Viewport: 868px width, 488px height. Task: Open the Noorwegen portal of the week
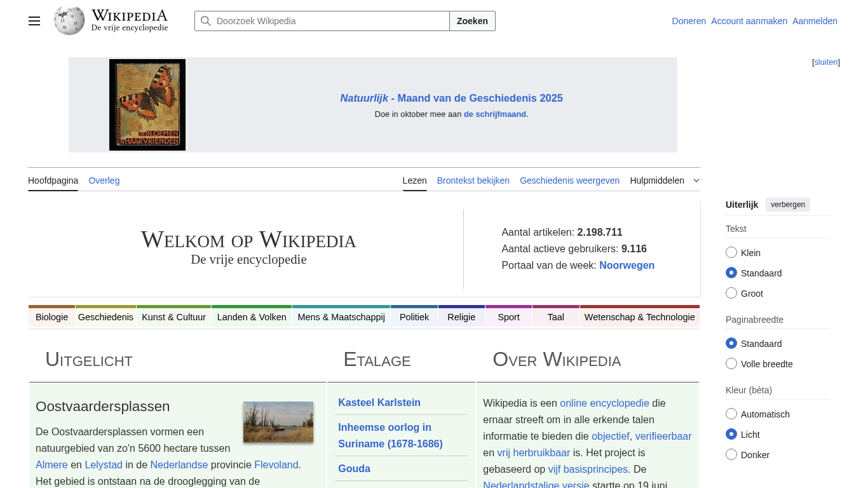[x=627, y=266]
